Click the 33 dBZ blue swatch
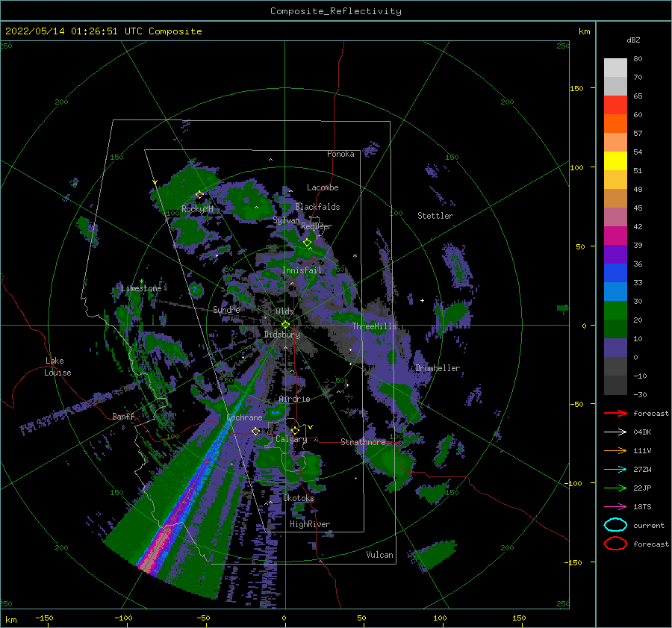The image size is (672, 628). point(615,273)
